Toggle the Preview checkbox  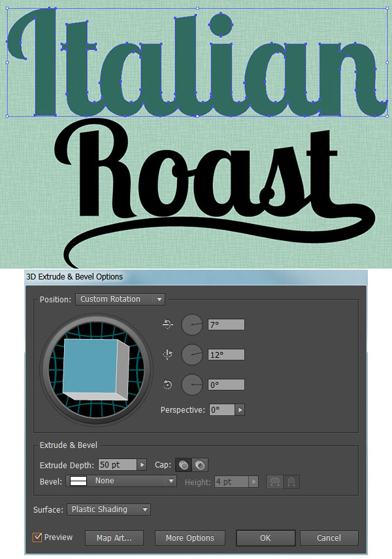37,537
